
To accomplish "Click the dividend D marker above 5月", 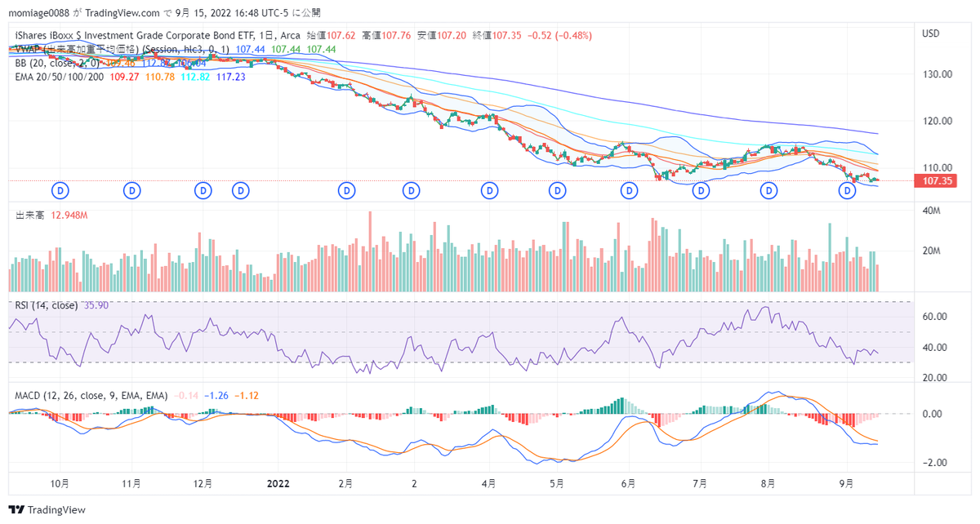I will pyautogui.click(x=557, y=191).
